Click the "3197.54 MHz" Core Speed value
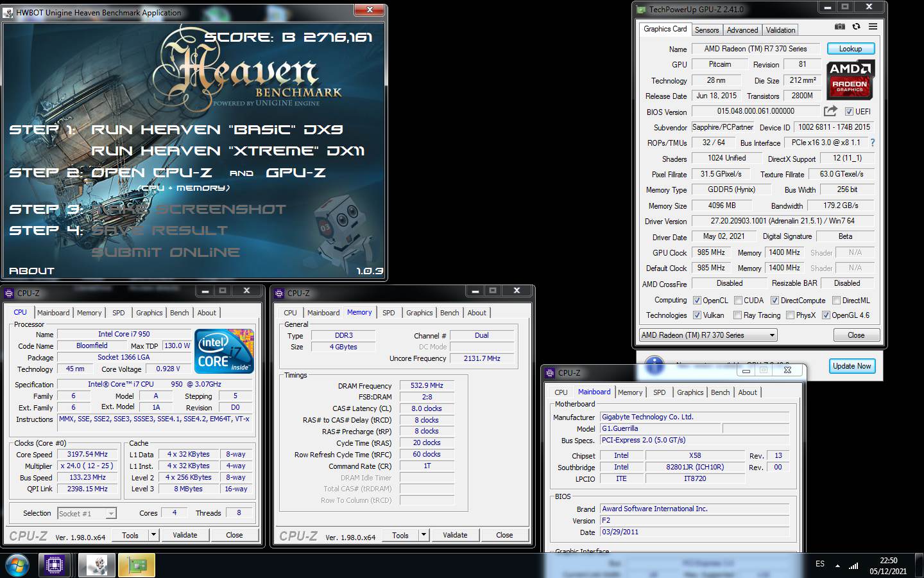Viewport: 924px width, 578px height. pyautogui.click(x=87, y=454)
